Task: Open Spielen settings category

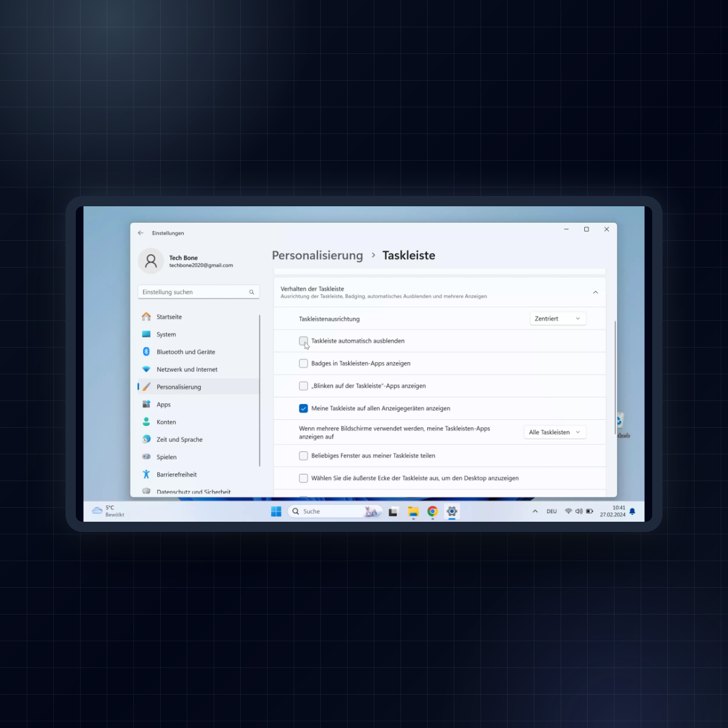Action: [x=198, y=457]
